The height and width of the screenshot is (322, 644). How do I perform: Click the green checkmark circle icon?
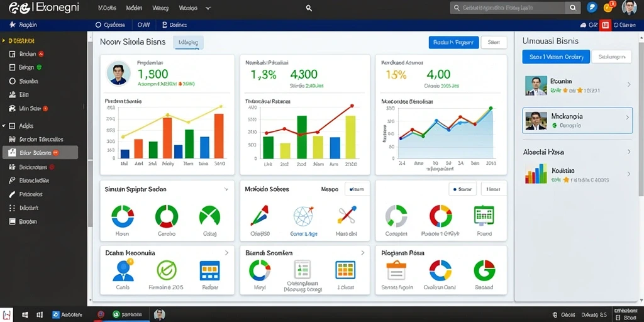[166, 270]
